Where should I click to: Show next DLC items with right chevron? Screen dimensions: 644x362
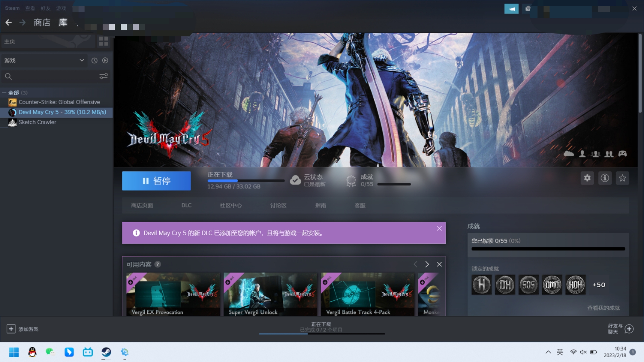427,264
